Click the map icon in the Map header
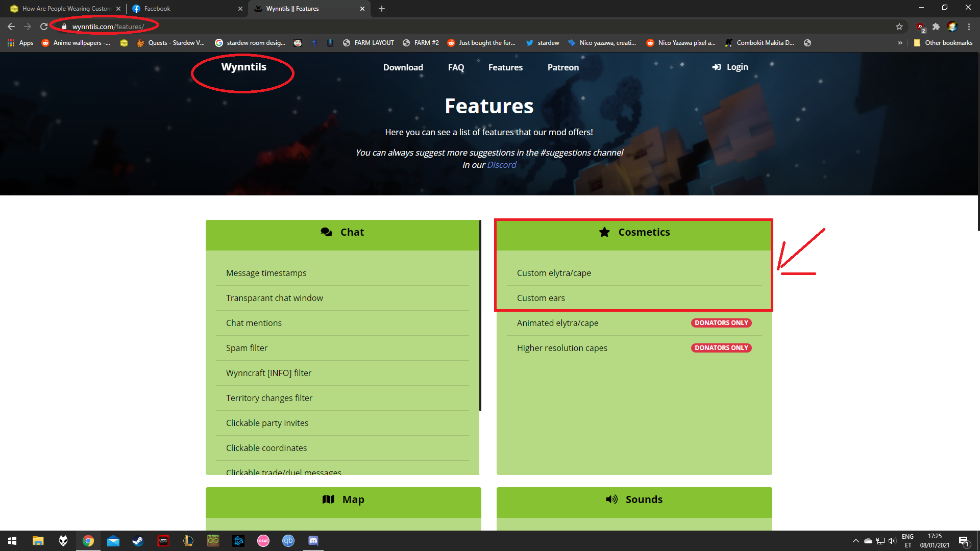 click(x=329, y=499)
